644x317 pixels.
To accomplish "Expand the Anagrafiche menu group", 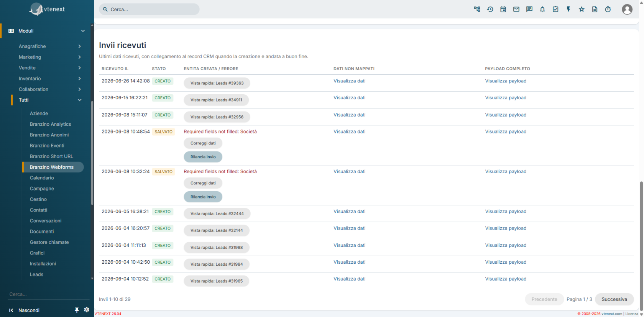I will [50, 46].
